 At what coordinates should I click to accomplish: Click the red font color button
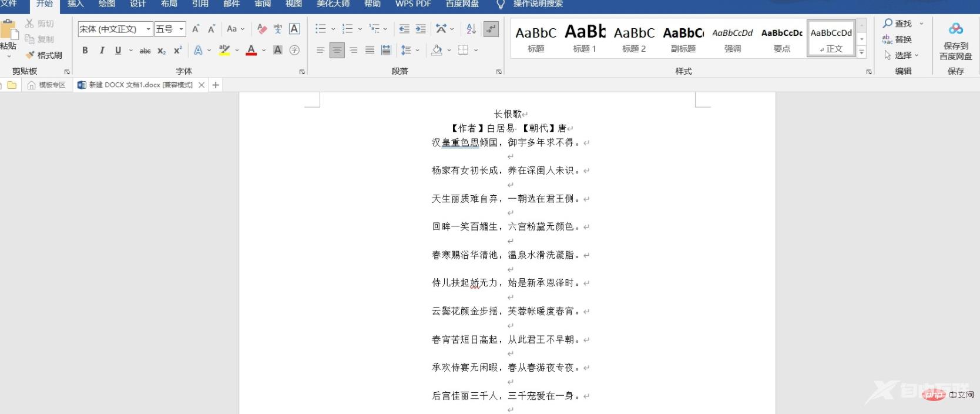251,51
